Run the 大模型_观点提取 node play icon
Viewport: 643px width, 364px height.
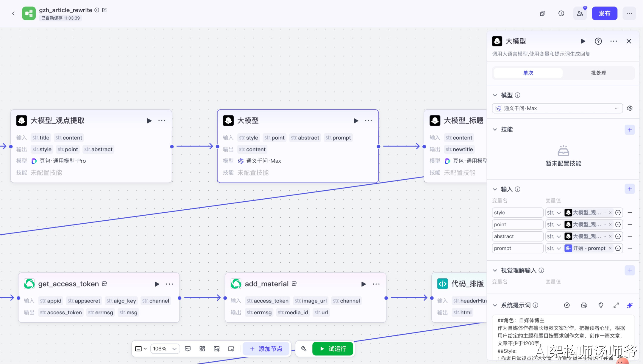coord(149,121)
